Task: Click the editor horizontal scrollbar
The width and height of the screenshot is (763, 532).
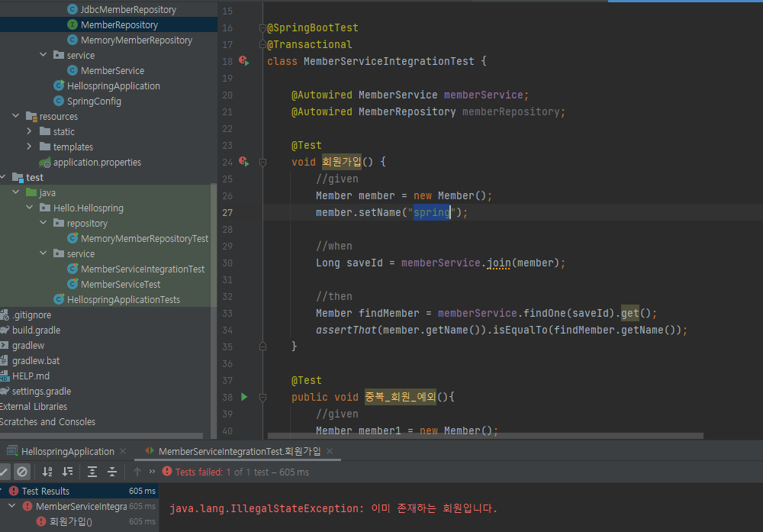Action: pos(485,436)
